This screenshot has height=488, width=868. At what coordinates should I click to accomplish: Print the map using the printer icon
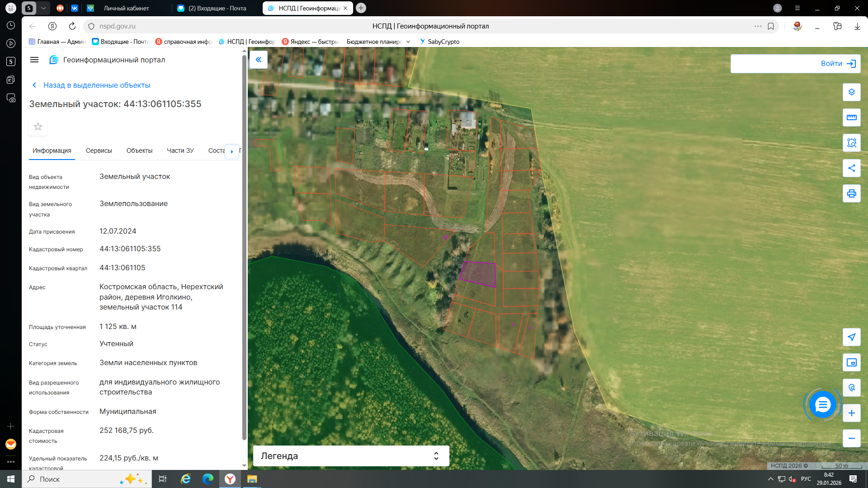(852, 193)
